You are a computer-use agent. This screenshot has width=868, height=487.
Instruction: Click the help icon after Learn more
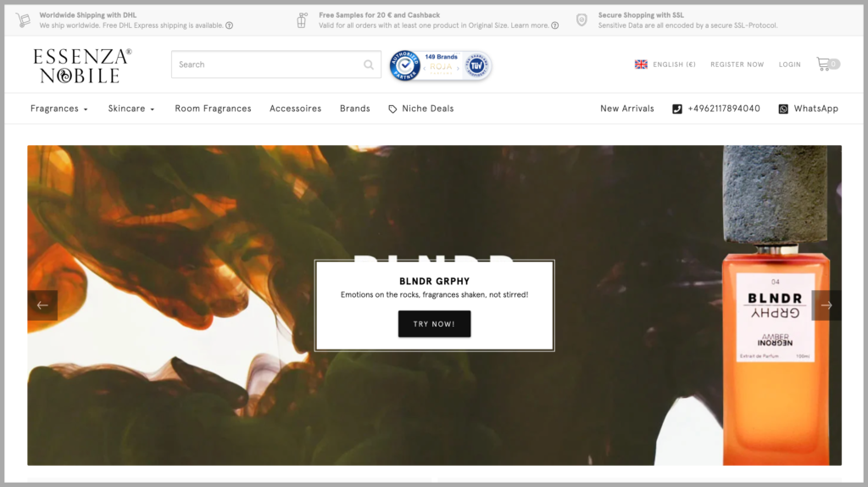[x=555, y=25]
